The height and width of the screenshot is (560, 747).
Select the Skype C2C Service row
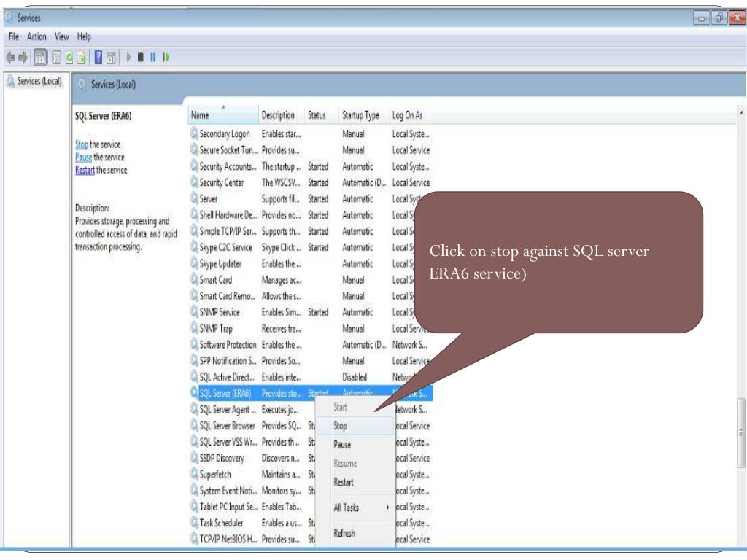[x=310, y=247]
